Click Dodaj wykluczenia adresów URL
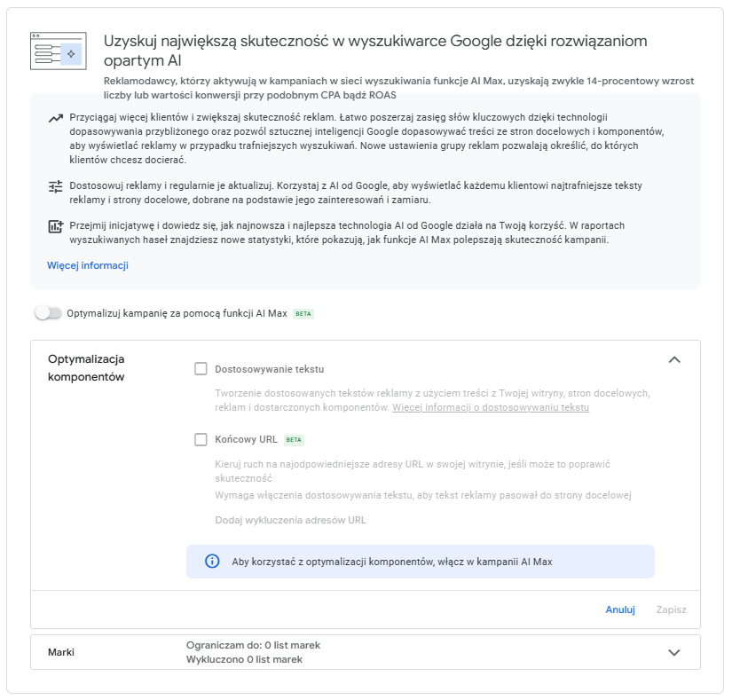 pos(290,520)
